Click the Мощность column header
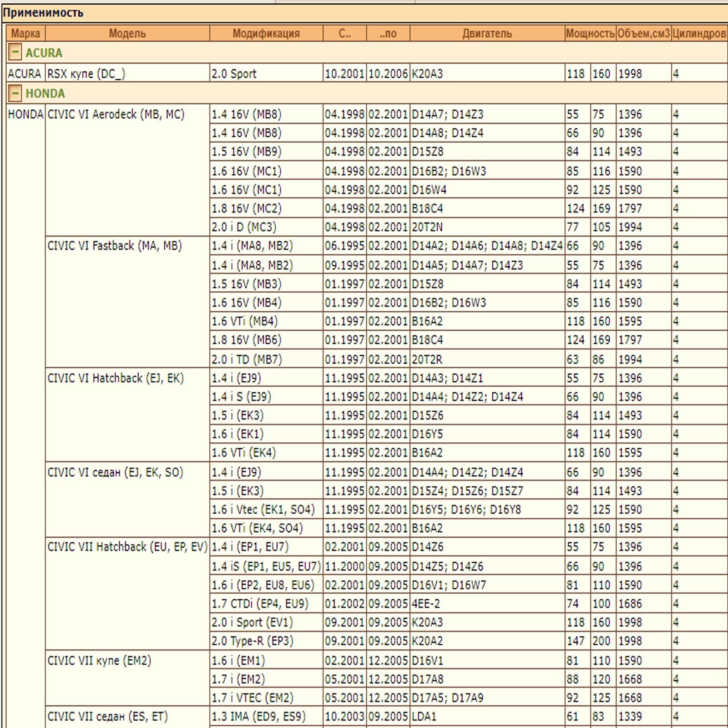The width and height of the screenshot is (728, 728). [x=590, y=34]
